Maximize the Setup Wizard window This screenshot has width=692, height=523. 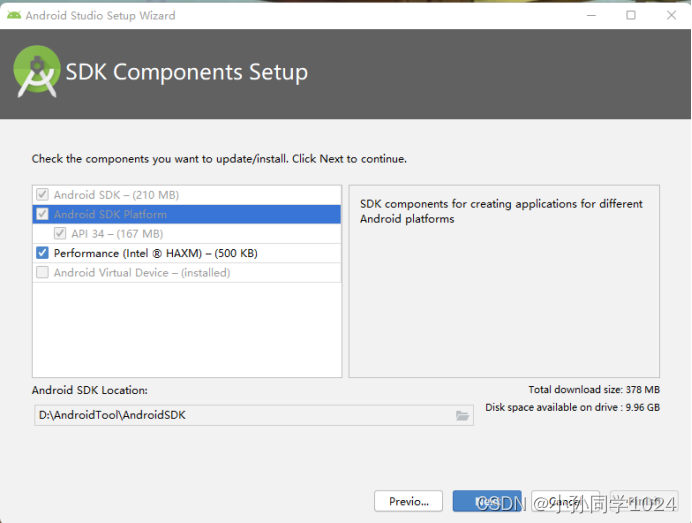pyautogui.click(x=631, y=15)
